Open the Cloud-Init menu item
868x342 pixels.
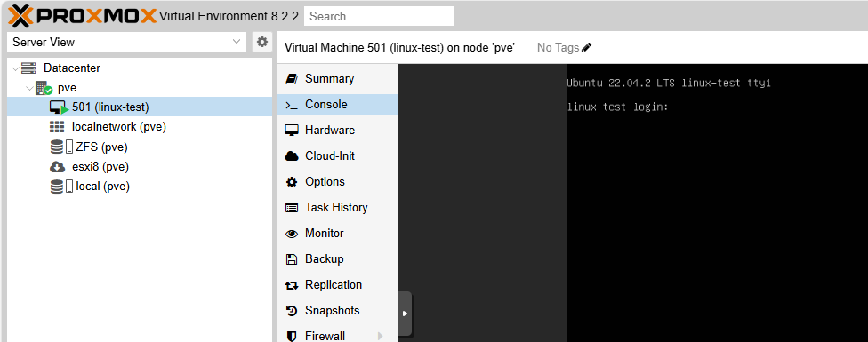[338, 155]
